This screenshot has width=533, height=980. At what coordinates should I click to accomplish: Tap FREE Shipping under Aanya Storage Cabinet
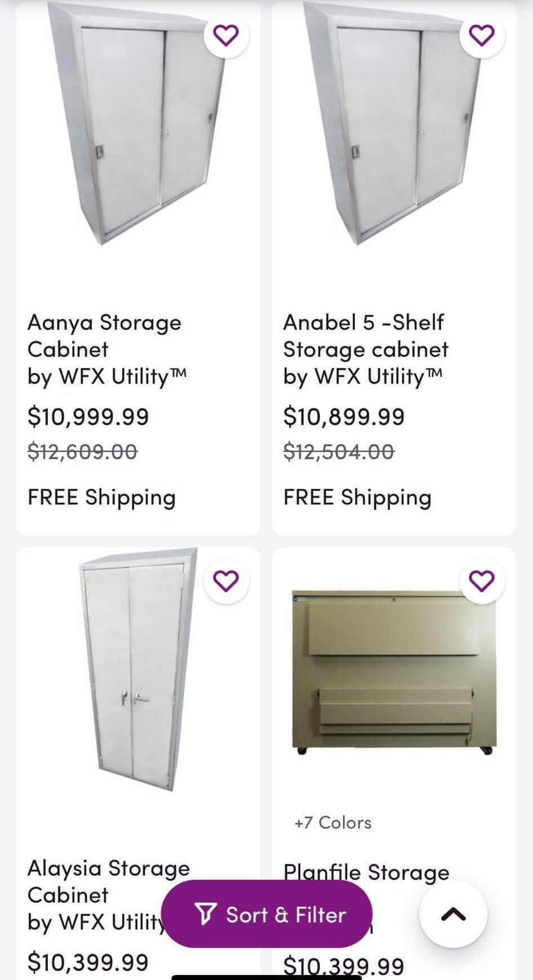(x=102, y=498)
